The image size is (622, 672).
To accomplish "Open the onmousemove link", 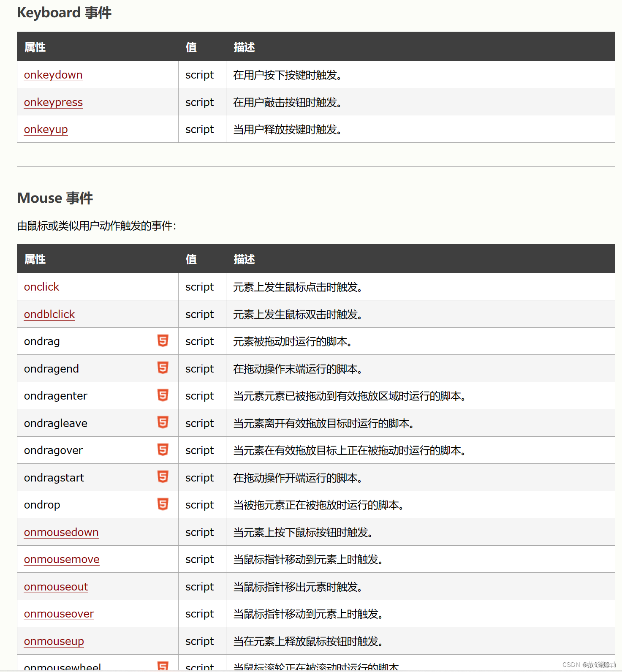I will pos(62,559).
